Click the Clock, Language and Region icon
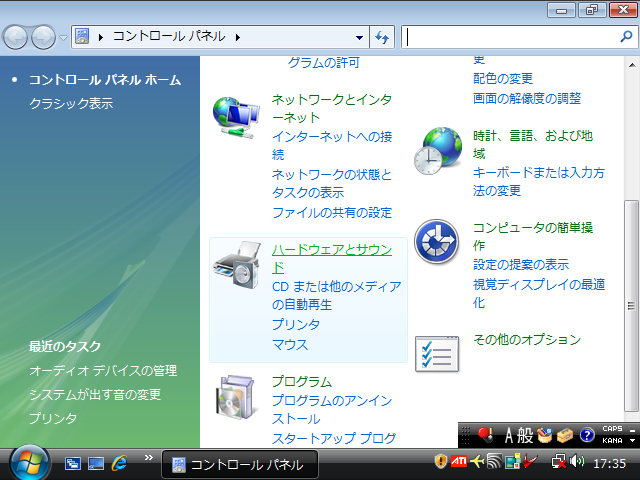 438,151
